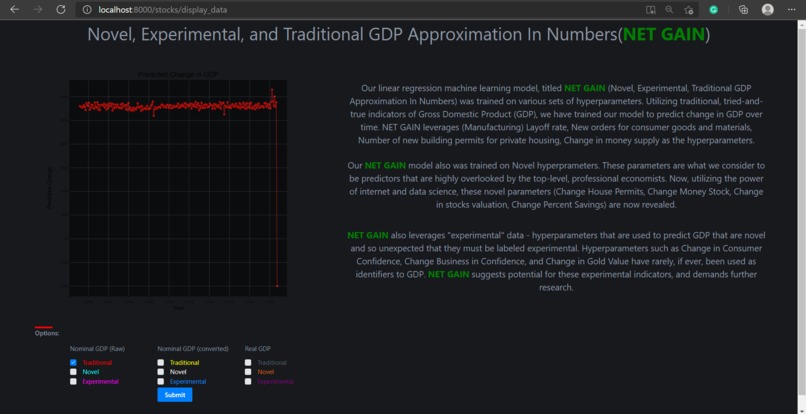Add this page to favorites star icon
Viewport: 806px width, 414px height.
pos(689,10)
